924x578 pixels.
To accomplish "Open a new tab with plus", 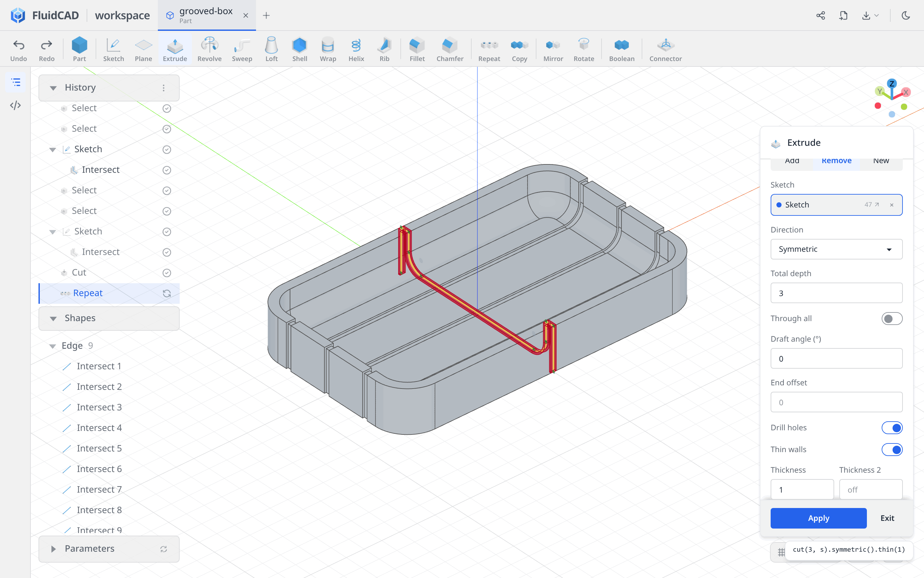I will point(266,15).
